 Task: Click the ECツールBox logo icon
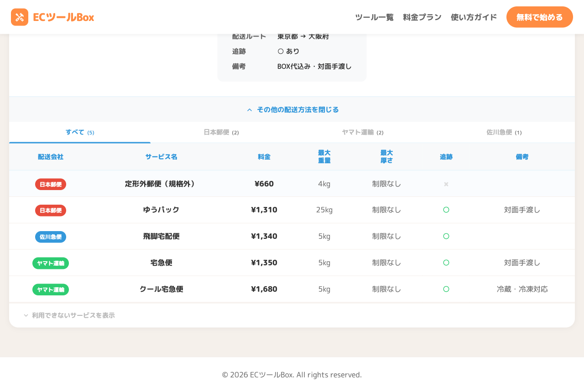pyautogui.click(x=20, y=17)
